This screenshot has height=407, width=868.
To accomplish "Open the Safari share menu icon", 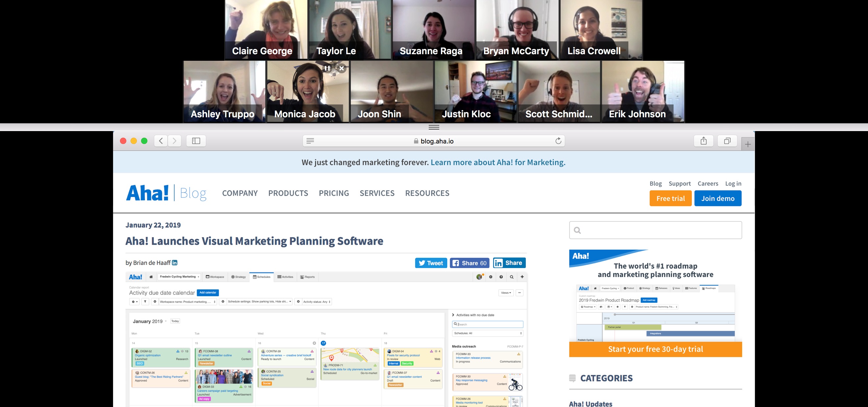I will tap(704, 141).
